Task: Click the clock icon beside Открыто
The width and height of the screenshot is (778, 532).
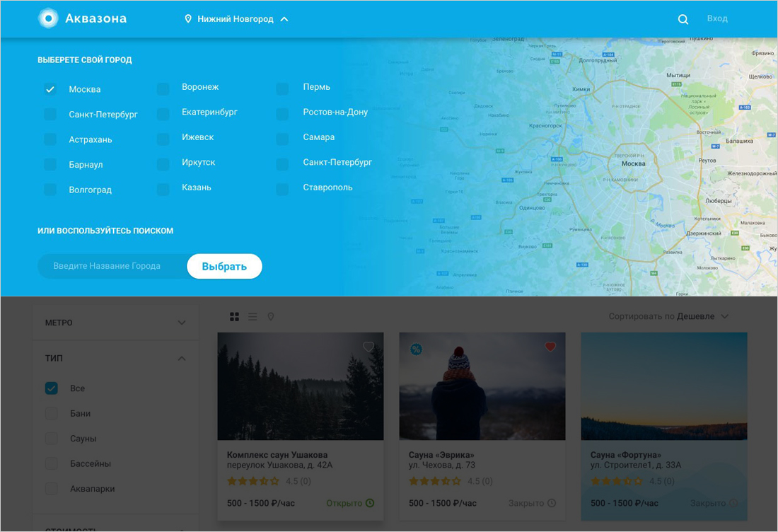Action: point(370,503)
